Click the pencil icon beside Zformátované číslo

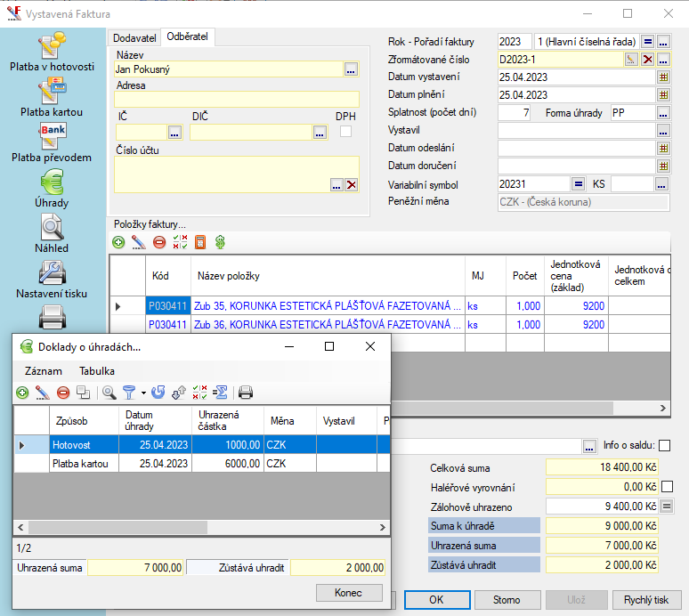[x=631, y=60]
